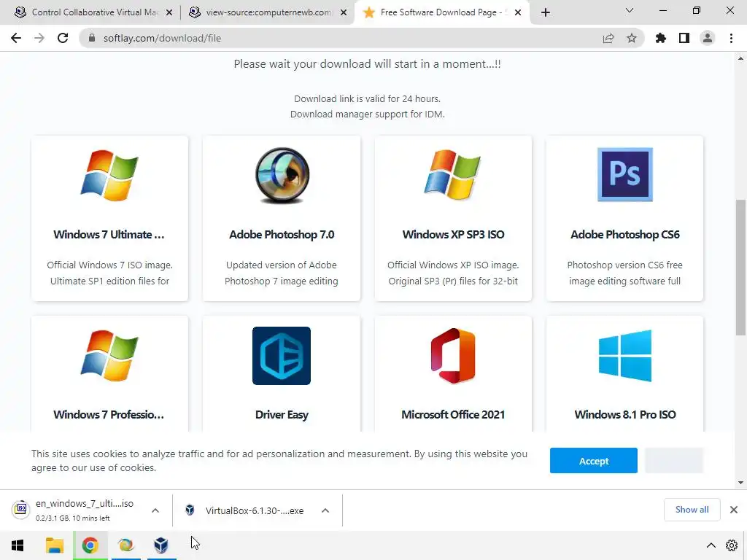Open the Adobe Photoshop CS6 title link
Screen dimensions: 747x560
[x=624, y=234]
